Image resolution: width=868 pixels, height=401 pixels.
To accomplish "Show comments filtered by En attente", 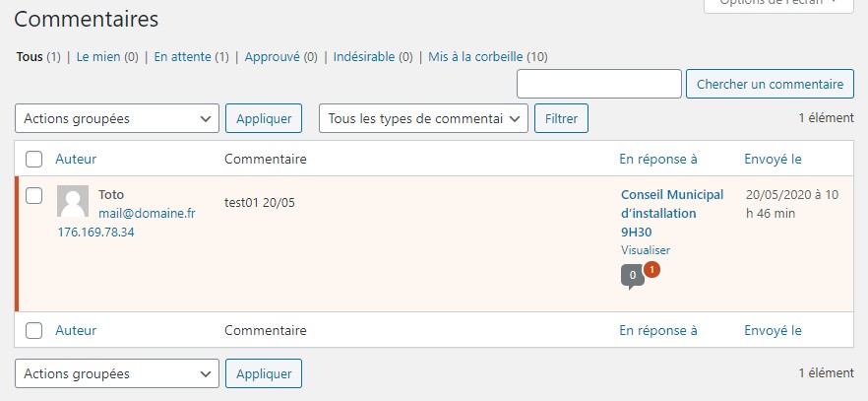I will (183, 57).
